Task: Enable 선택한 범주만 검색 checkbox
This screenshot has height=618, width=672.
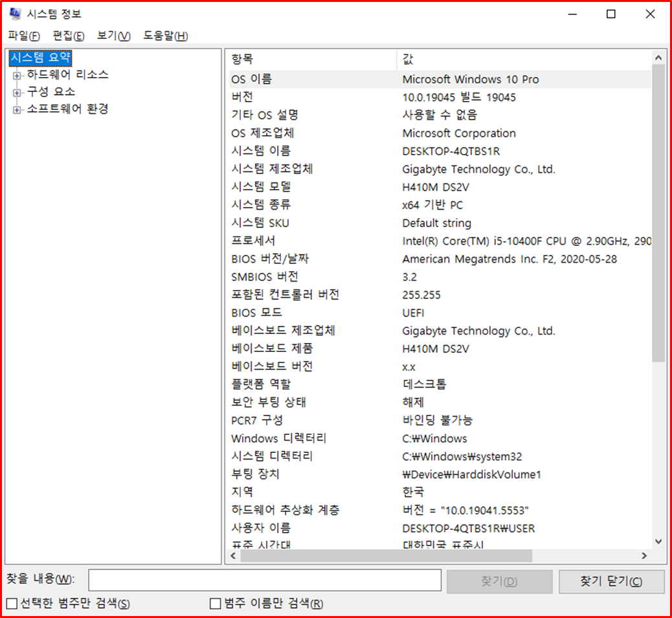Action: [x=12, y=604]
